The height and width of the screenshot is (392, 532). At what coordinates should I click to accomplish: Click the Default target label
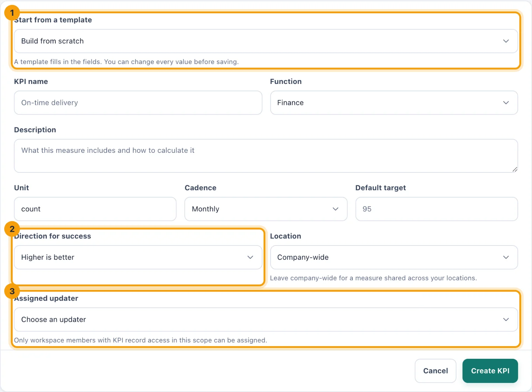click(380, 188)
